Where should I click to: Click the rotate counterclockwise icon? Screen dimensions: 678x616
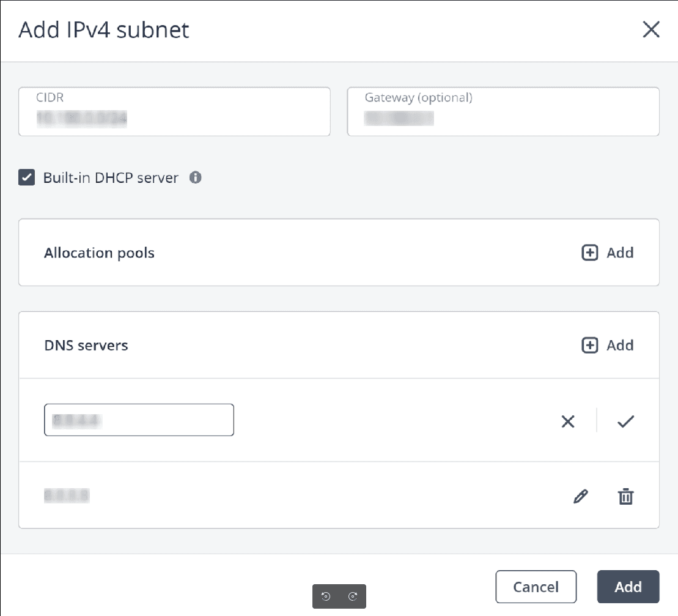coord(326,596)
